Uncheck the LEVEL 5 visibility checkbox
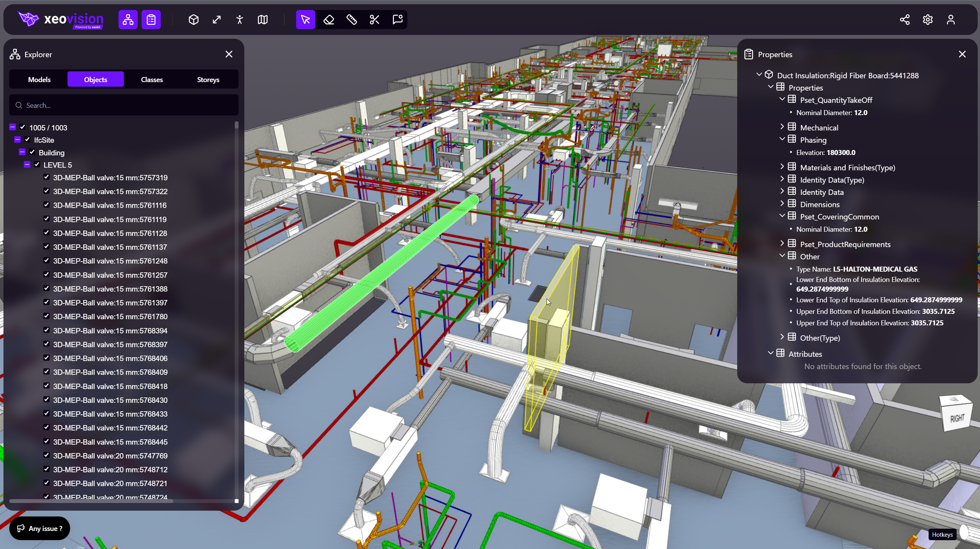Screen dimensions: 980x549 pos(37,165)
